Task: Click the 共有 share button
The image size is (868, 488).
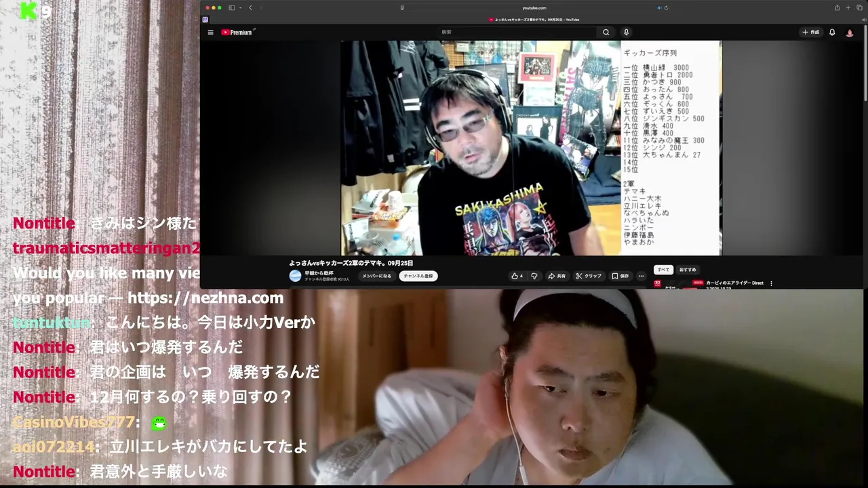Action: (x=557, y=276)
